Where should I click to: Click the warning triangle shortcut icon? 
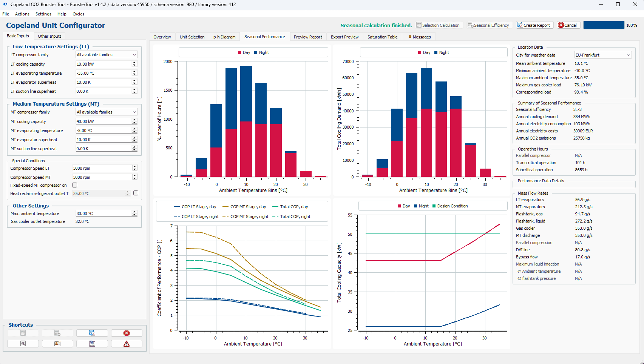pyautogui.click(x=127, y=344)
